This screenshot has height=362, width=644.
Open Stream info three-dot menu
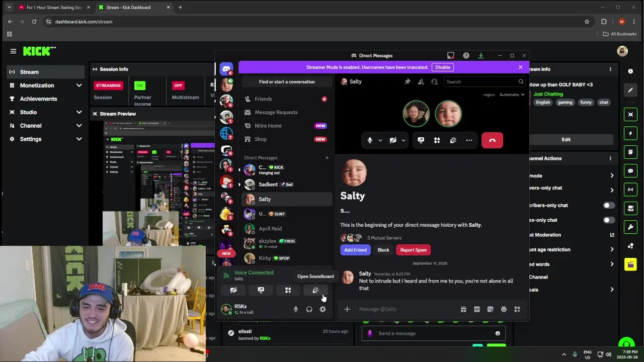pos(610,69)
